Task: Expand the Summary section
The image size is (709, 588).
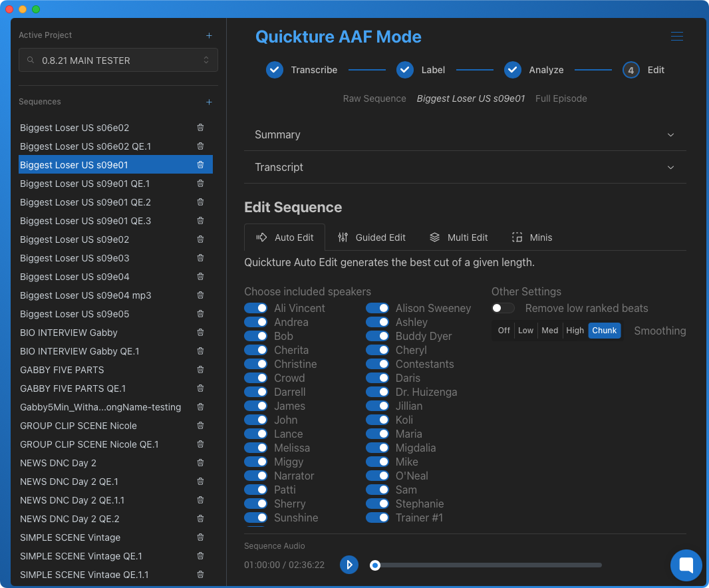Action: coord(465,135)
